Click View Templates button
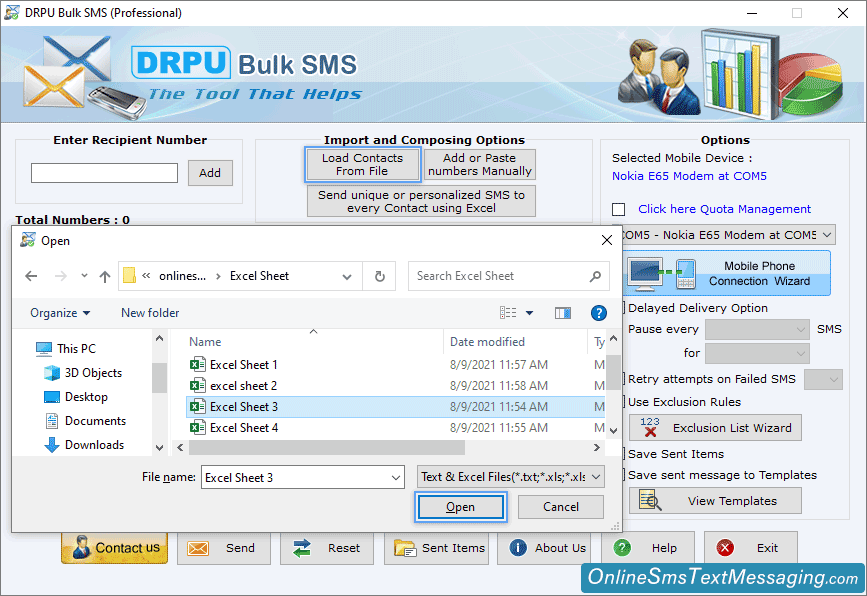The height and width of the screenshot is (596, 867). click(x=715, y=501)
